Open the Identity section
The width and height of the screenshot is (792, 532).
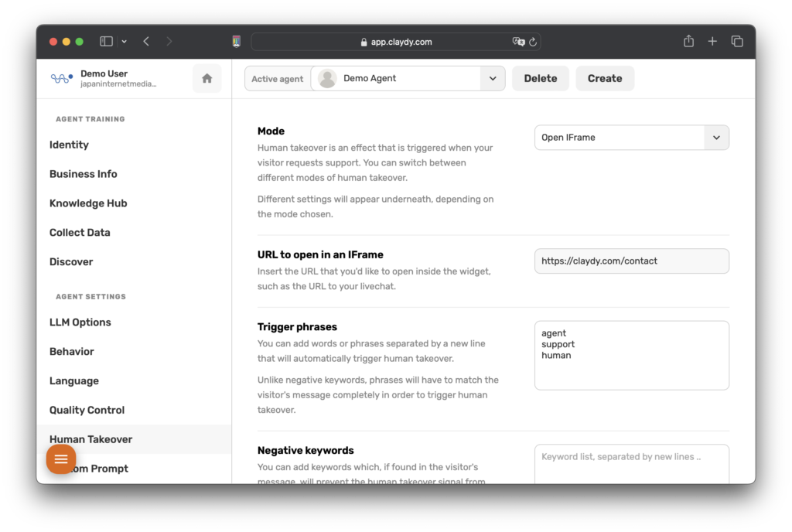point(69,145)
